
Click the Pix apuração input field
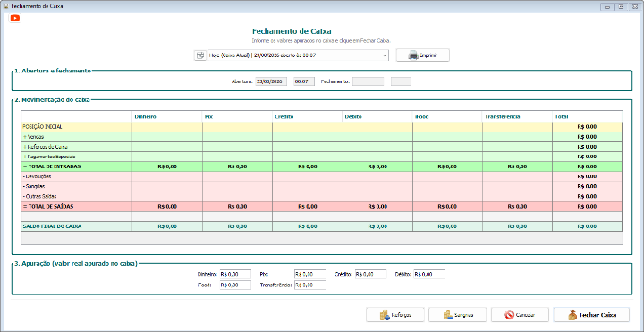click(310, 274)
